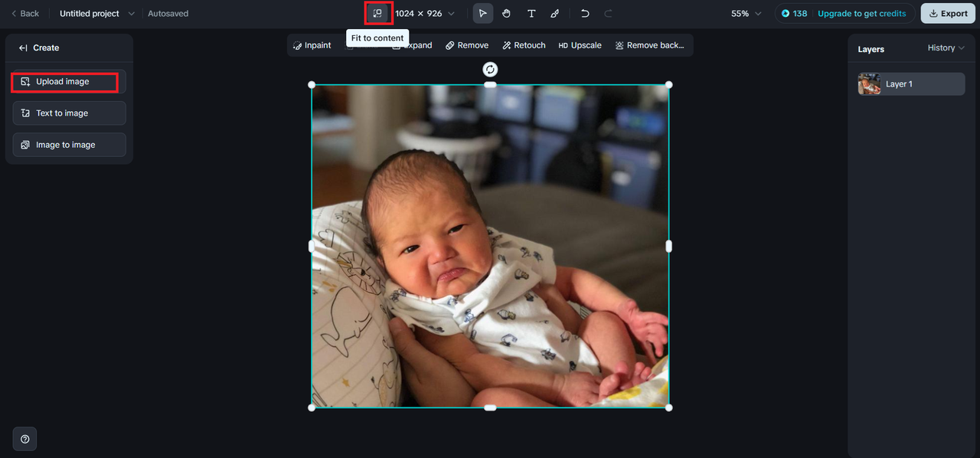The image size is (980, 458).
Task: Select the Text tool
Action: pos(531,14)
